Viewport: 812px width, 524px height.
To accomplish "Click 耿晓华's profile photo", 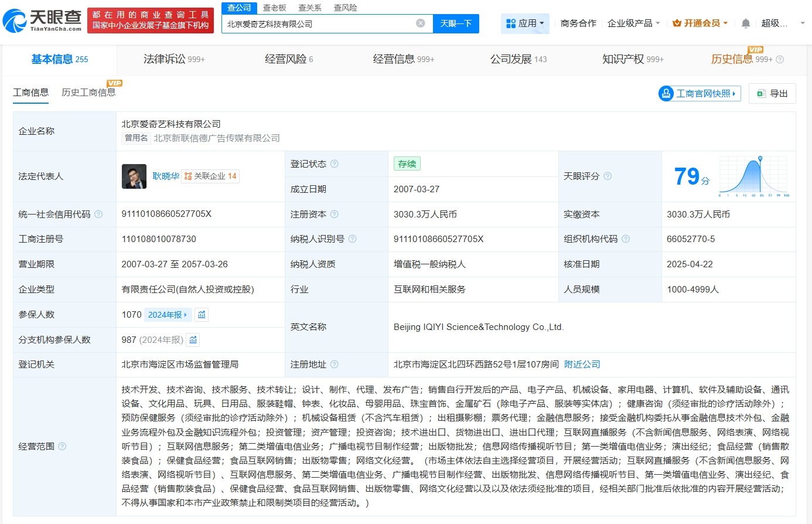I will [135, 176].
